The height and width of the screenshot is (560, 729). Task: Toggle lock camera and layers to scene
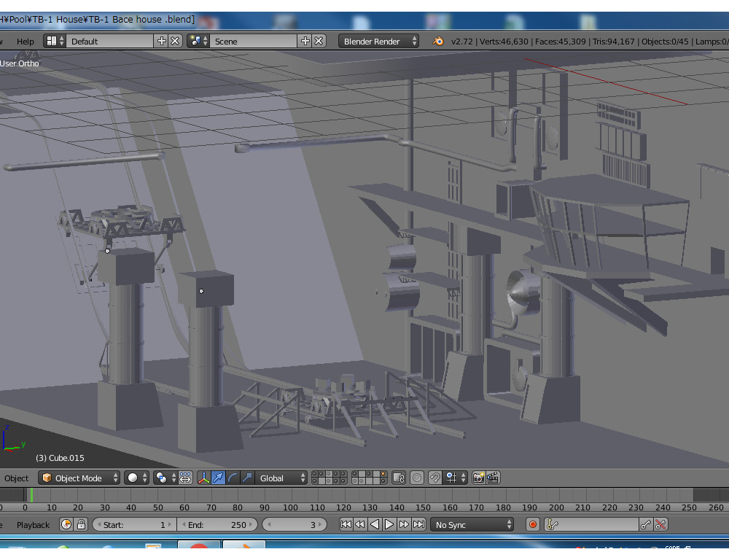pyautogui.click(x=399, y=478)
